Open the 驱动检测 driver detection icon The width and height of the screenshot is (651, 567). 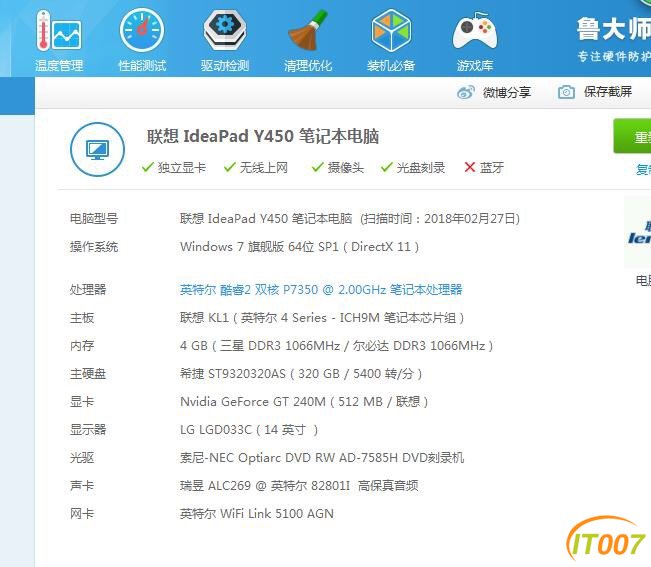pos(225,40)
